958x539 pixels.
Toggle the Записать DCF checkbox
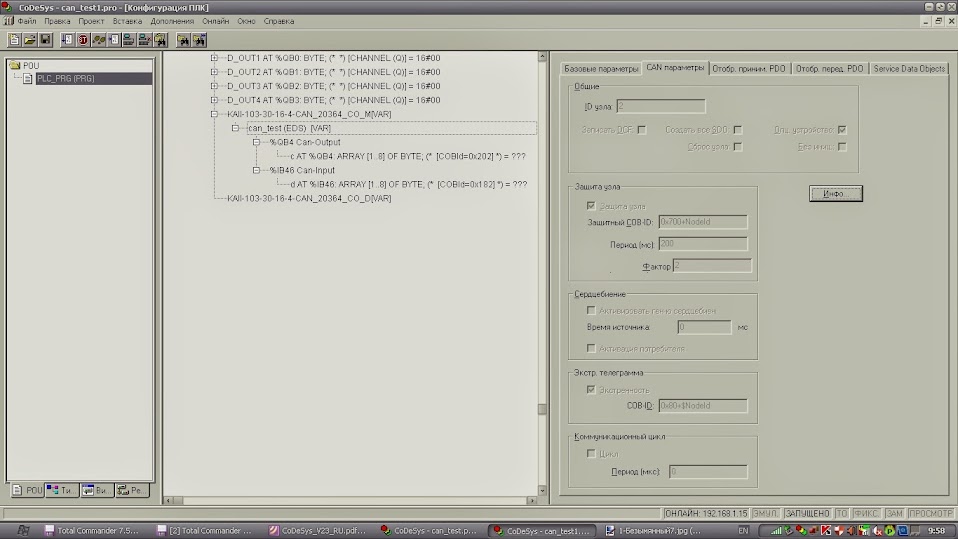pos(642,130)
